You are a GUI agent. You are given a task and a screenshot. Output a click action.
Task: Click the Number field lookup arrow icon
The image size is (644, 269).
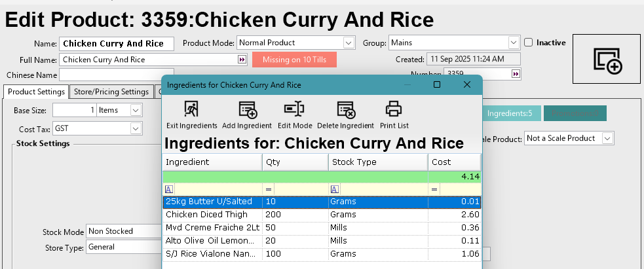[x=516, y=74]
